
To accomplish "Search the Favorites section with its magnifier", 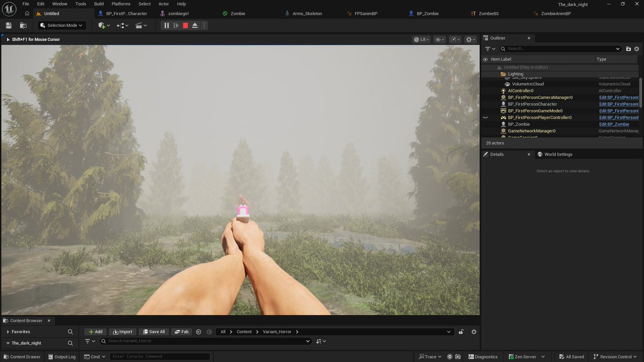I will click(x=70, y=332).
